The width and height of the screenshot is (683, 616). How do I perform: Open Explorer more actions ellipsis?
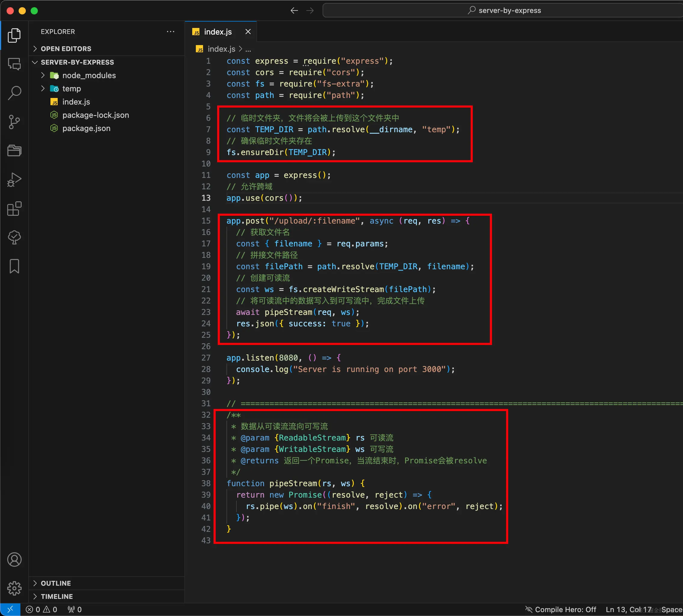tap(171, 32)
